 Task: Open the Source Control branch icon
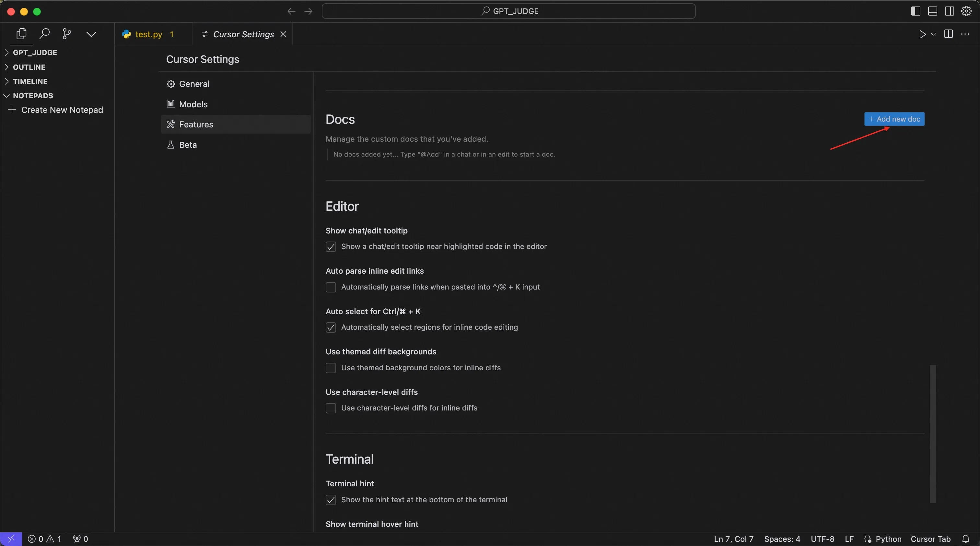click(x=67, y=34)
